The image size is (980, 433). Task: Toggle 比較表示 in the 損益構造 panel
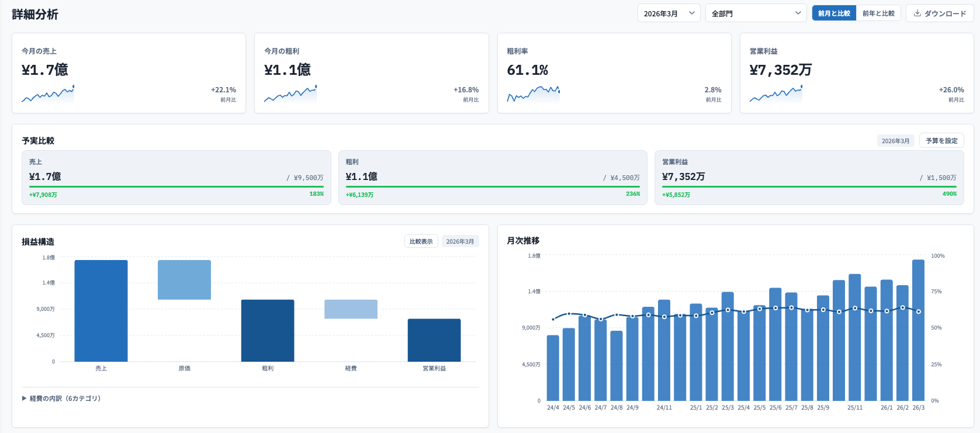click(421, 241)
